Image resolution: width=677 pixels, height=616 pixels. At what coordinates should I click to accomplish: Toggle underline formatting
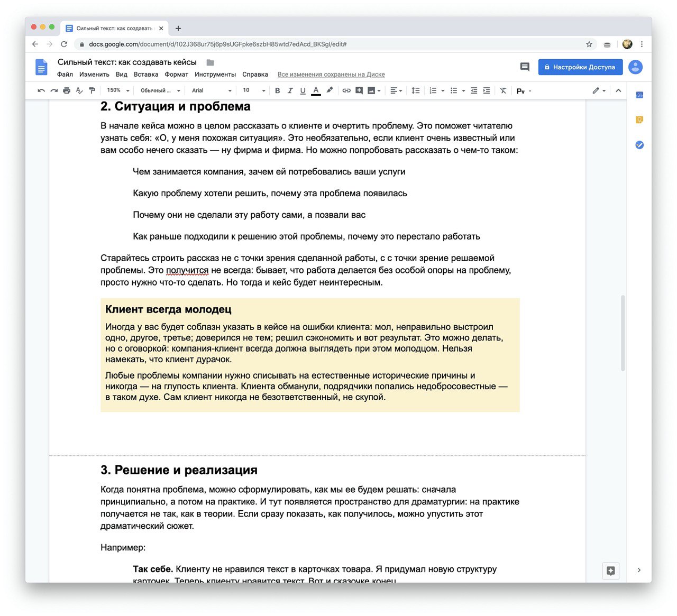pyautogui.click(x=303, y=90)
